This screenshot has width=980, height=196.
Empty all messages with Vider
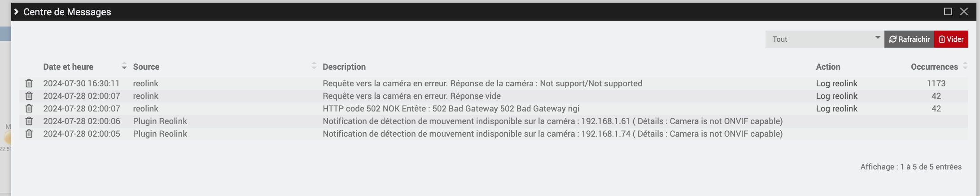pos(951,39)
